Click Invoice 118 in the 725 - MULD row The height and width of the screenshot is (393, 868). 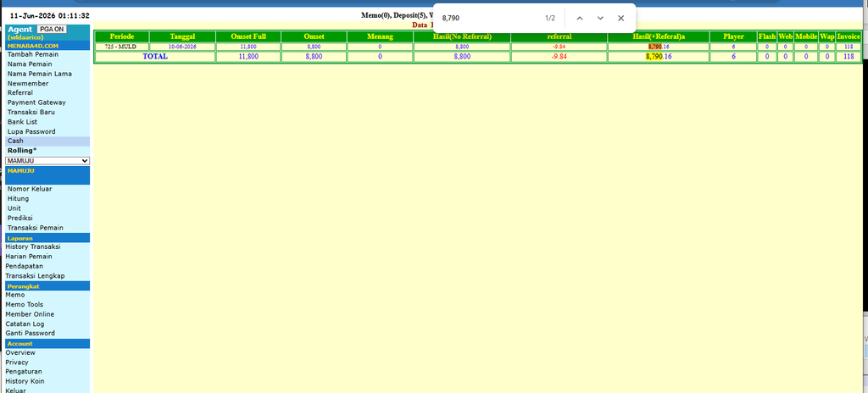pyautogui.click(x=849, y=47)
